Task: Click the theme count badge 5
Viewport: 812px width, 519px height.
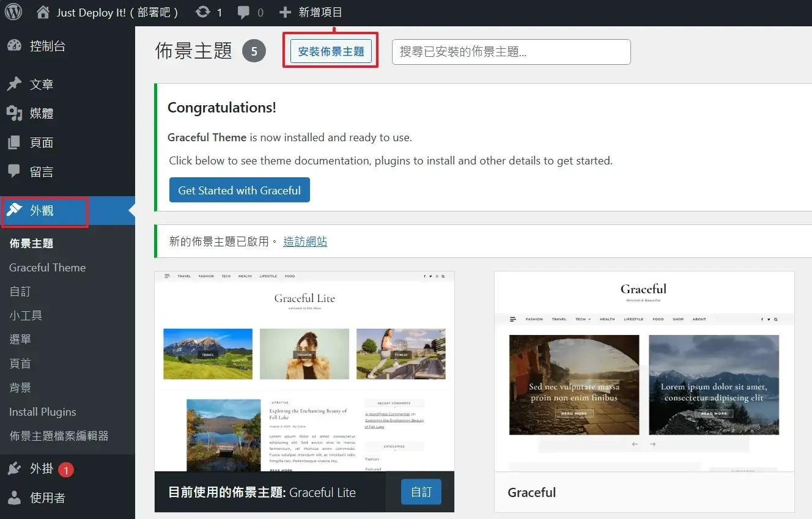Action: coord(254,51)
